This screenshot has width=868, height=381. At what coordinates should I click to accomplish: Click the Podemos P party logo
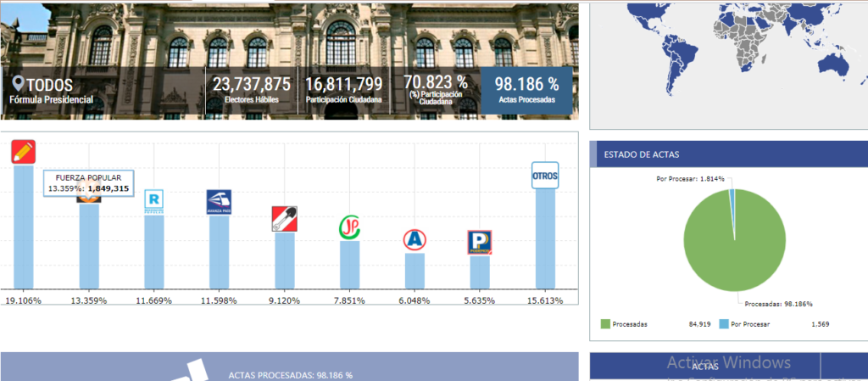tap(480, 243)
